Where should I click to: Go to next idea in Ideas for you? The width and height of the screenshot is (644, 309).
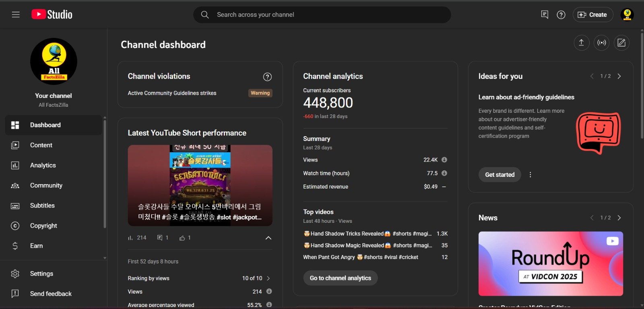tap(619, 76)
